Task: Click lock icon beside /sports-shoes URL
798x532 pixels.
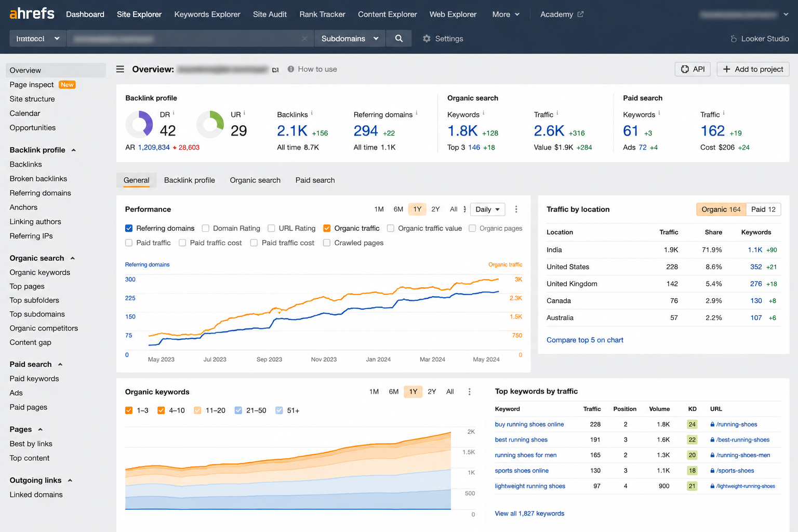Action: (x=712, y=471)
